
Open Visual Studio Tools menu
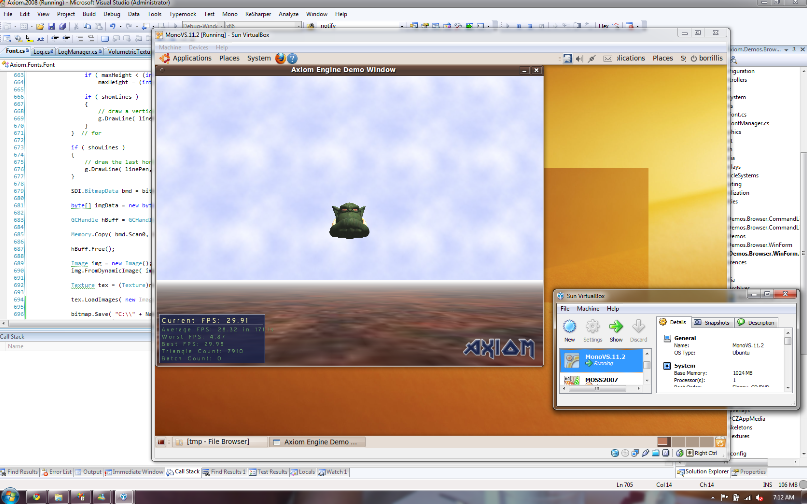point(154,14)
